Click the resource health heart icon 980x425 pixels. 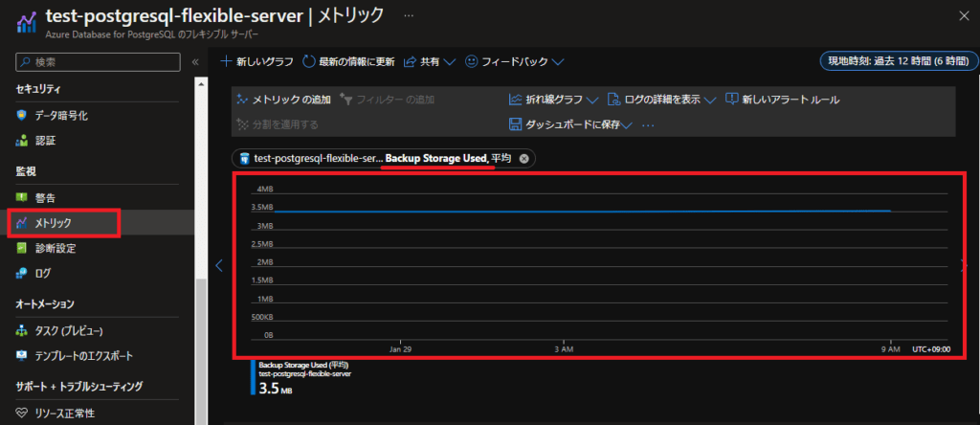coord(22,414)
